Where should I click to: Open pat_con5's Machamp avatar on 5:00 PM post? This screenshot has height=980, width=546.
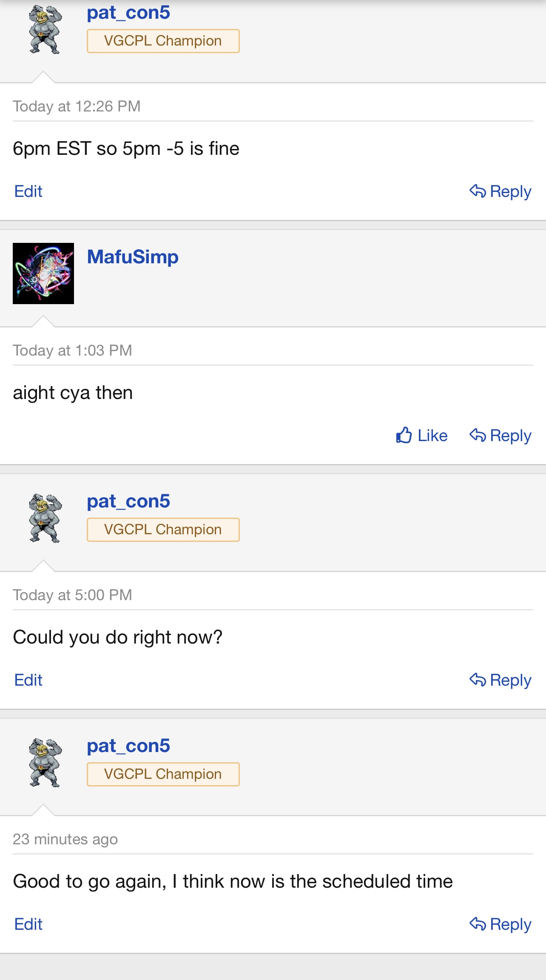click(x=45, y=518)
